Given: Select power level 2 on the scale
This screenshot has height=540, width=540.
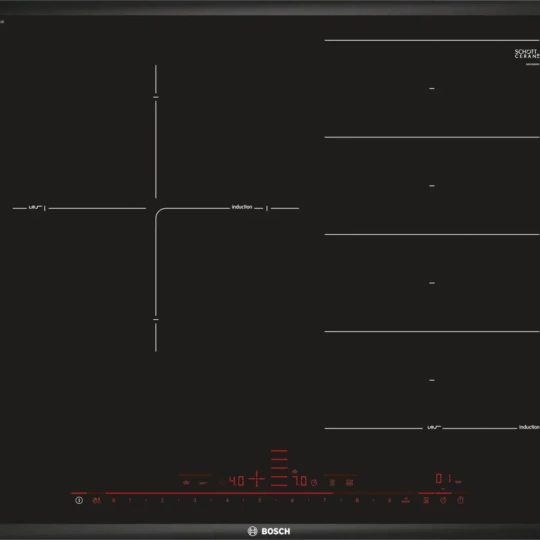Looking at the screenshot, I should [162, 500].
